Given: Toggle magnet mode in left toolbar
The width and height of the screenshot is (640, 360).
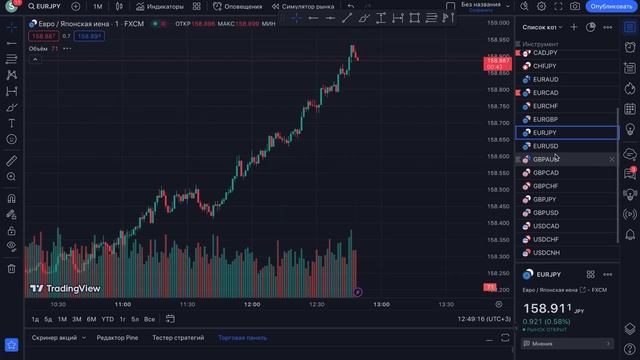Looking at the screenshot, I should 11,198.
